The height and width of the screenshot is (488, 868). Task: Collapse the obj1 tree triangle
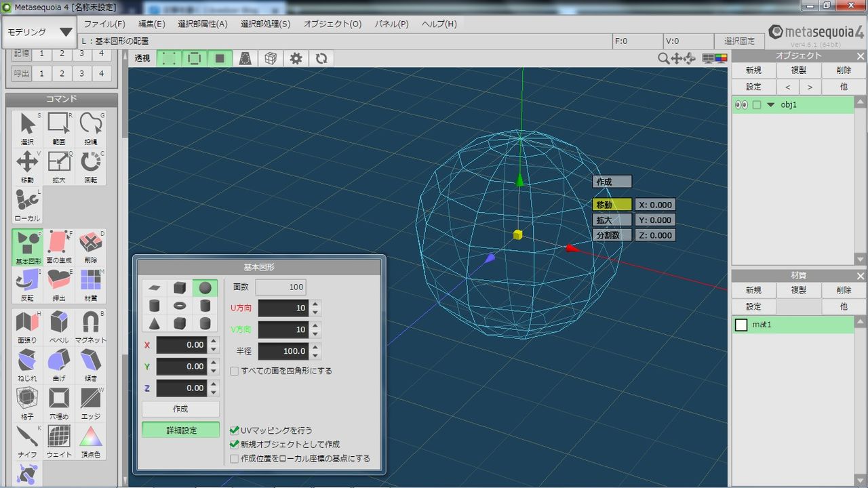(770, 105)
